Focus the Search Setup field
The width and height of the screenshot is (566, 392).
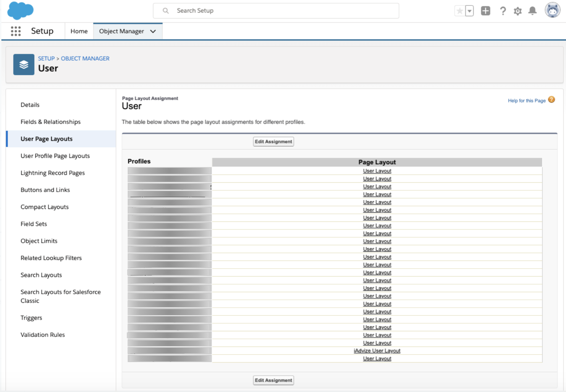click(x=276, y=11)
